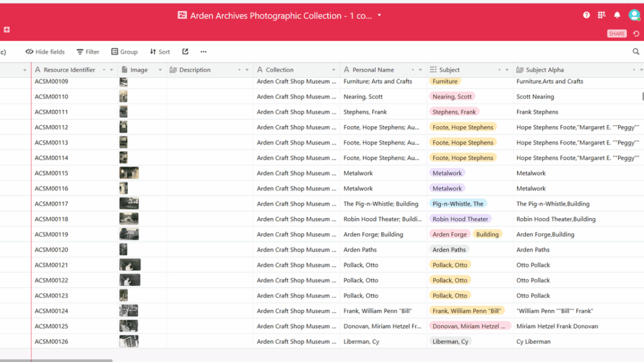Open the help question mark icon
The width and height of the screenshot is (644, 362).
coord(586,15)
